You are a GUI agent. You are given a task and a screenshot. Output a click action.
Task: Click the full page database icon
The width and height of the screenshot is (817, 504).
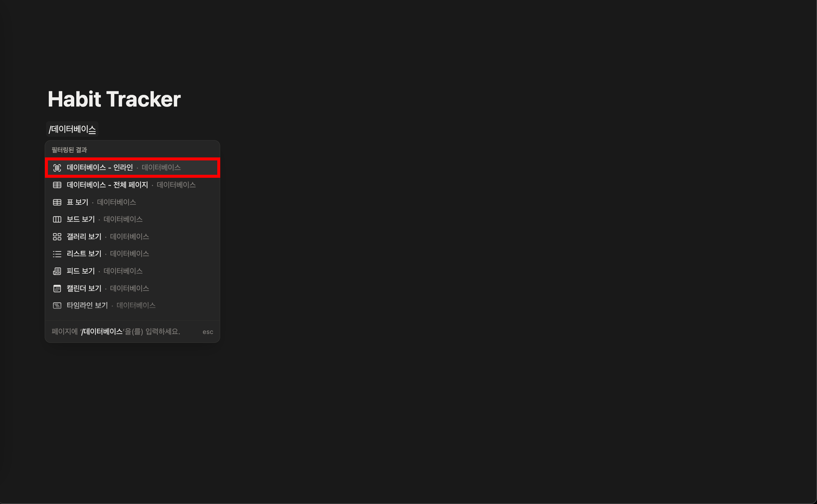(57, 185)
